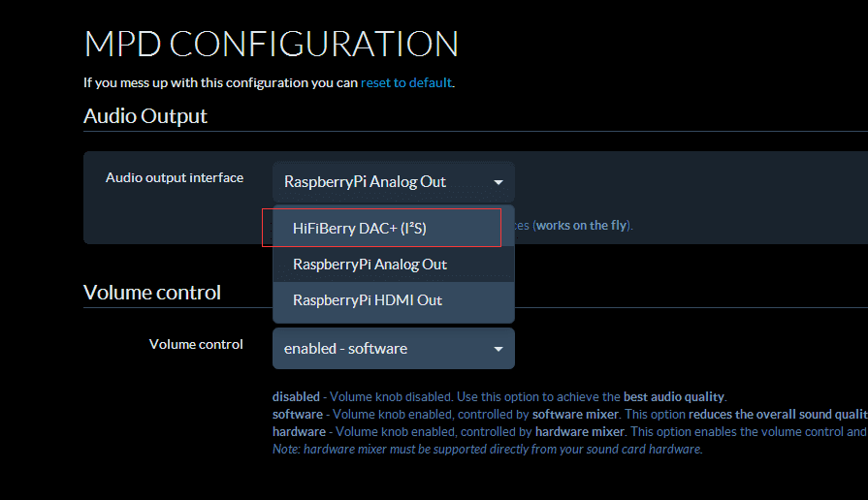Click the Audio Output section heading

(145, 116)
